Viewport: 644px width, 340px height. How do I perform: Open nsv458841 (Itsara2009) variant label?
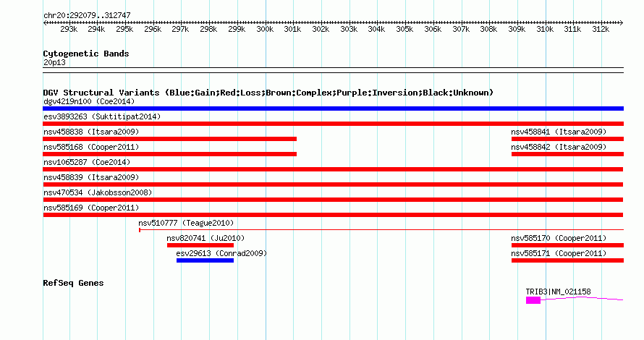559,132
